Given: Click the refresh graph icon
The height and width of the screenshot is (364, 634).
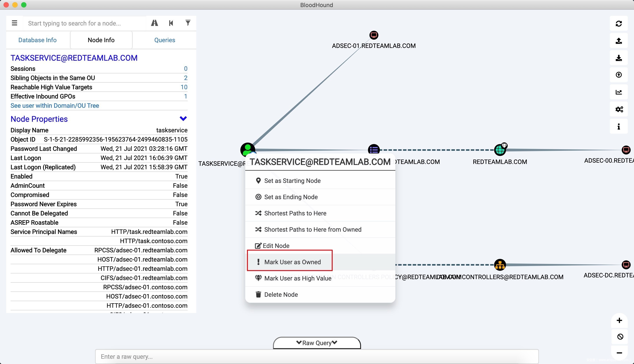Looking at the screenshot, I should point(619,24).
